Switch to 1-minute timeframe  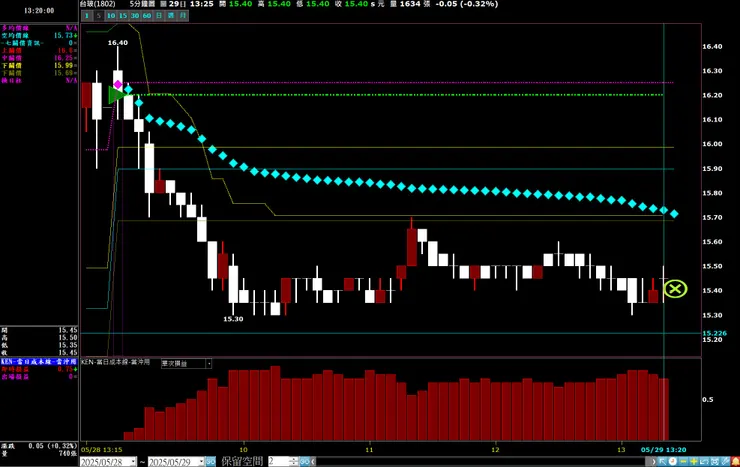(87, 16)
